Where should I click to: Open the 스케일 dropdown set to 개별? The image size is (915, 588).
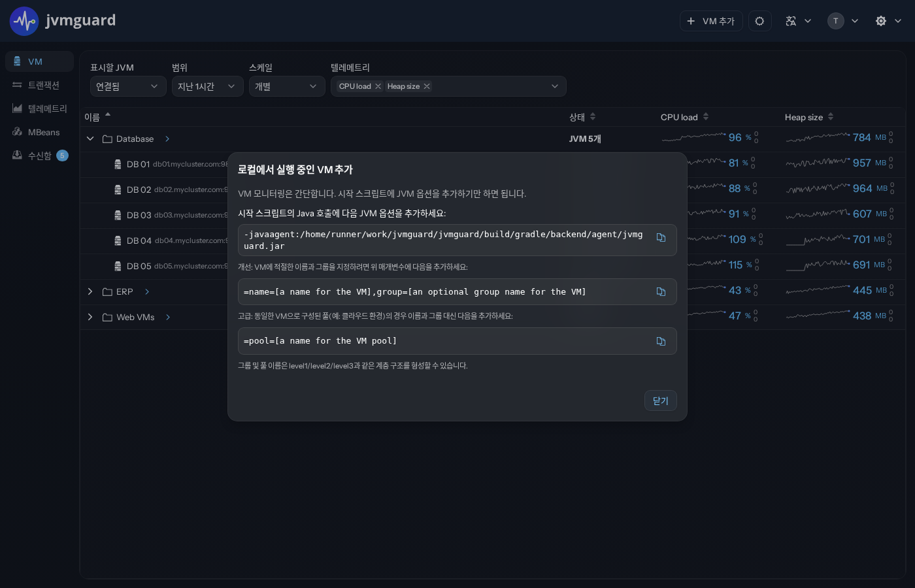287,86
